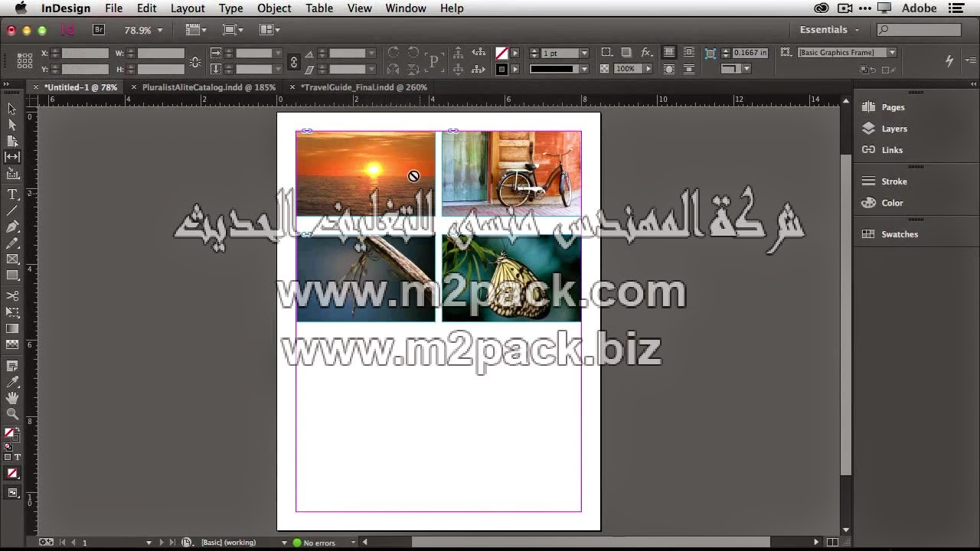Click the macOS Creative Cloud menu bar icon

coord(822,8)
